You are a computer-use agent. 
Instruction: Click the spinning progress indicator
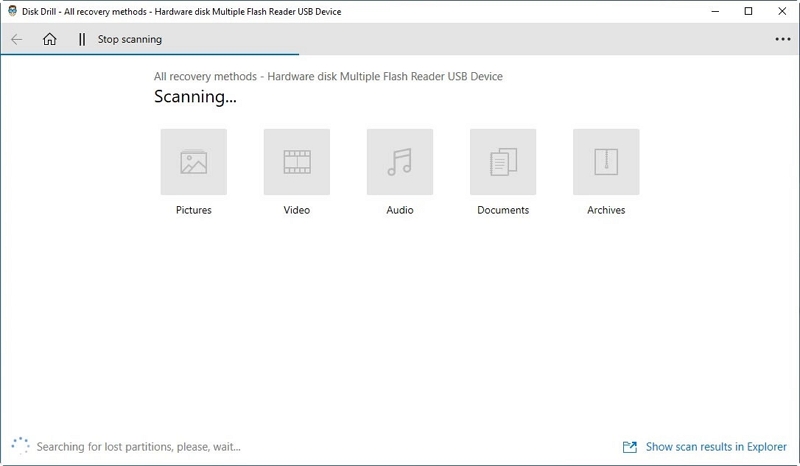click(20, 446)
